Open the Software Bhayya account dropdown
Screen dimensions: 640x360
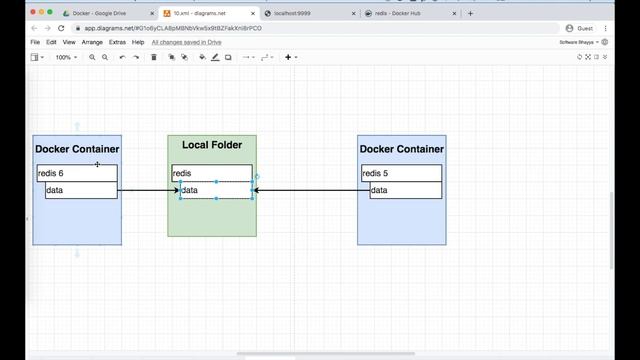578,42
